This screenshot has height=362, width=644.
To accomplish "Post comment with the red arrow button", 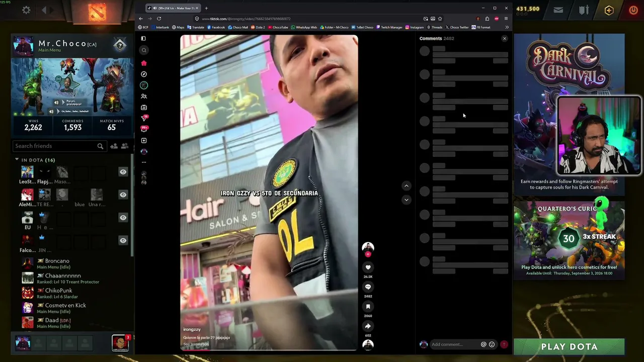I will coord(504,344).
